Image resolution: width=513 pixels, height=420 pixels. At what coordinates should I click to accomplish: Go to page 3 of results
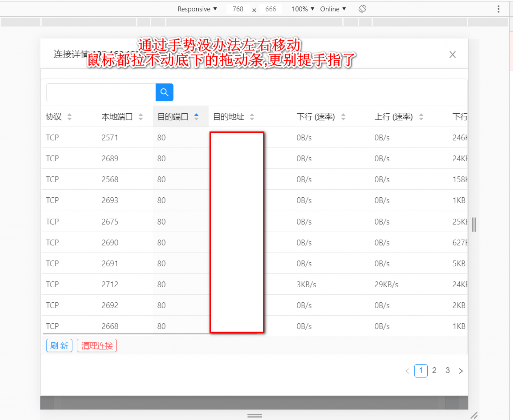coord(447,371)
